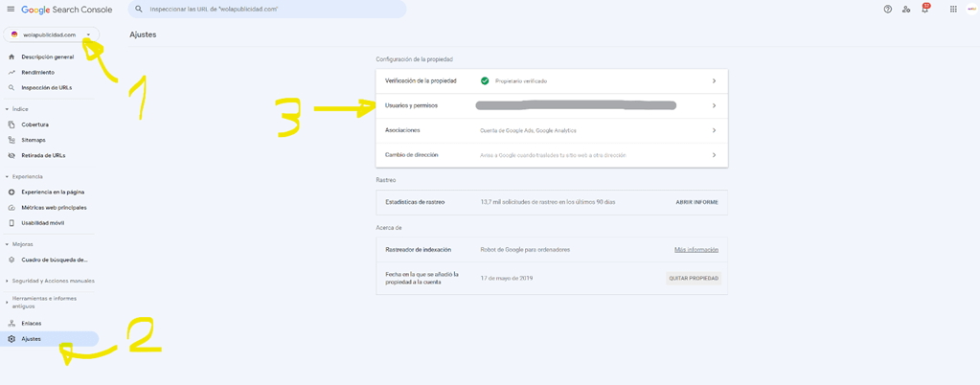Click the Métricas web principales gauge icon
Image resolution: width=980 pixels, height=385 pixels.
(x=11, y=208)
